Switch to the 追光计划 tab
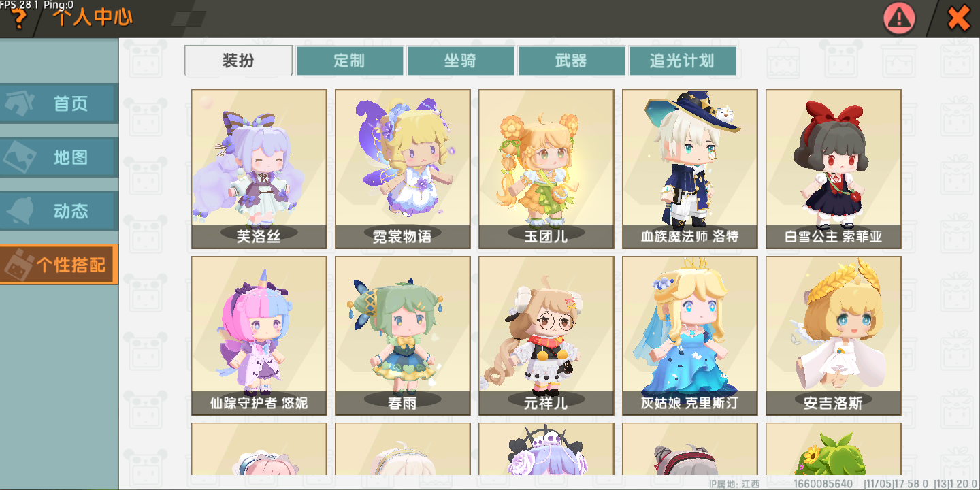 pyautogui.click(x=683, y=61)
